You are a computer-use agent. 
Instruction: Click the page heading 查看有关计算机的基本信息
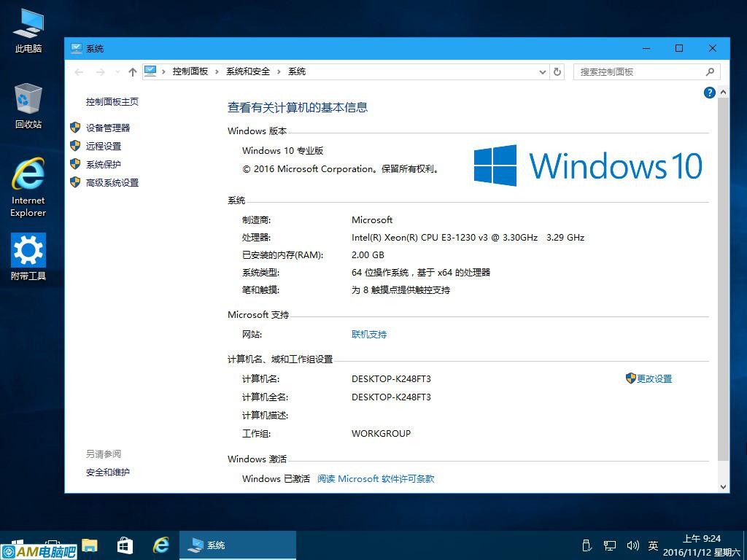coord(298,108)
